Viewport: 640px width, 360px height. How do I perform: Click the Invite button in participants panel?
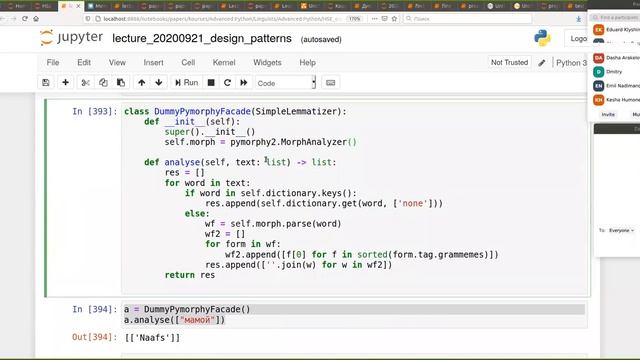point(608,115)
